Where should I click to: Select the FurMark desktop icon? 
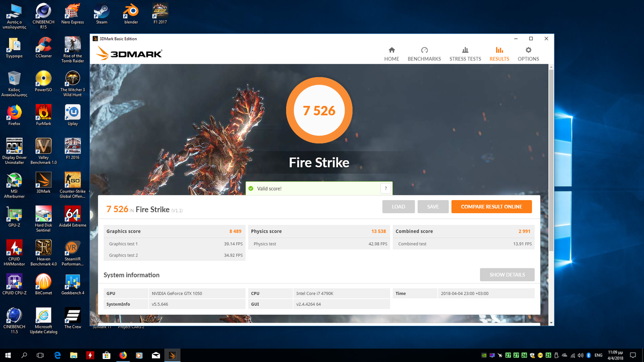(x=43, y=115)
